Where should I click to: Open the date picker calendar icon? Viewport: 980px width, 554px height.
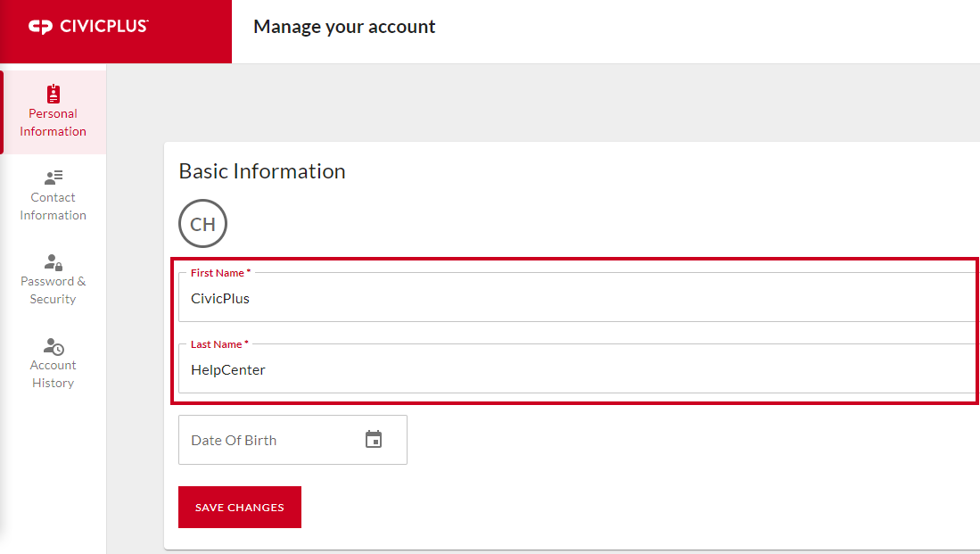coord(374,440)
